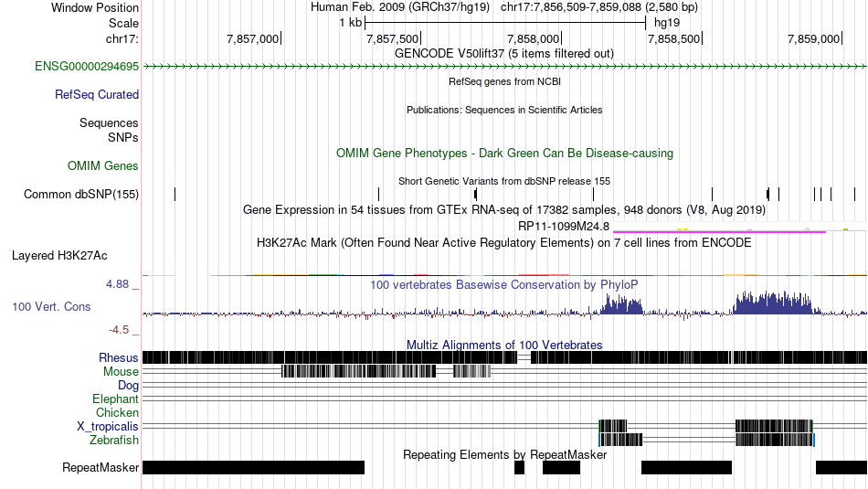
Task: Click Repeating Elements by RepeatMasker title
Action: pyautogui.click(x=504, y=454)
